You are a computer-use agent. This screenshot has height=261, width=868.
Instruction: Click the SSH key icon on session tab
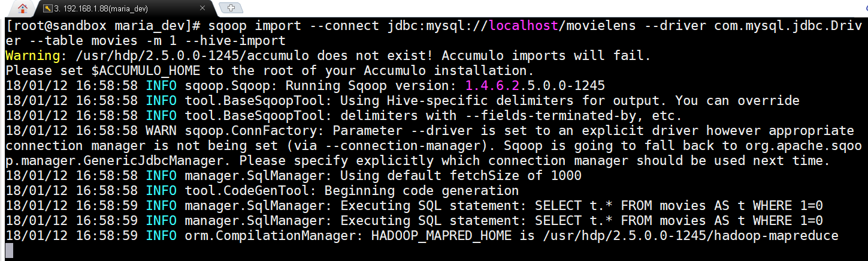(x=48, y=8)
